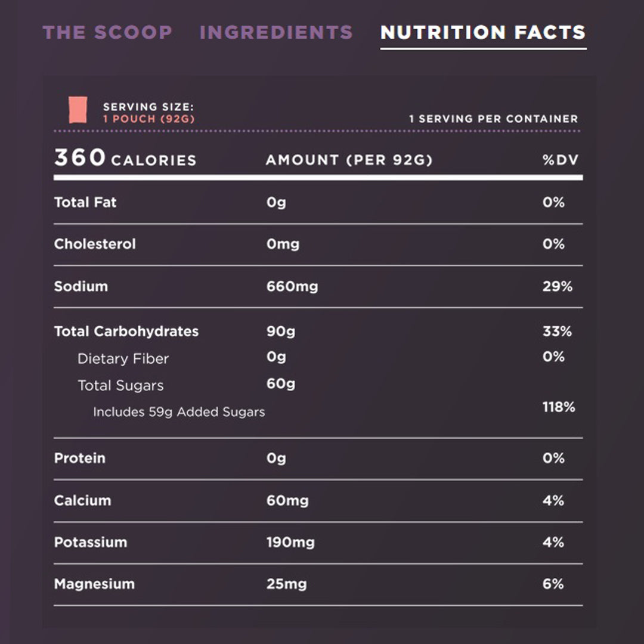Click the '1 Pouch (92G)' serving size text
The height and width of the screenshot is (644, 644).
(149, 119)
